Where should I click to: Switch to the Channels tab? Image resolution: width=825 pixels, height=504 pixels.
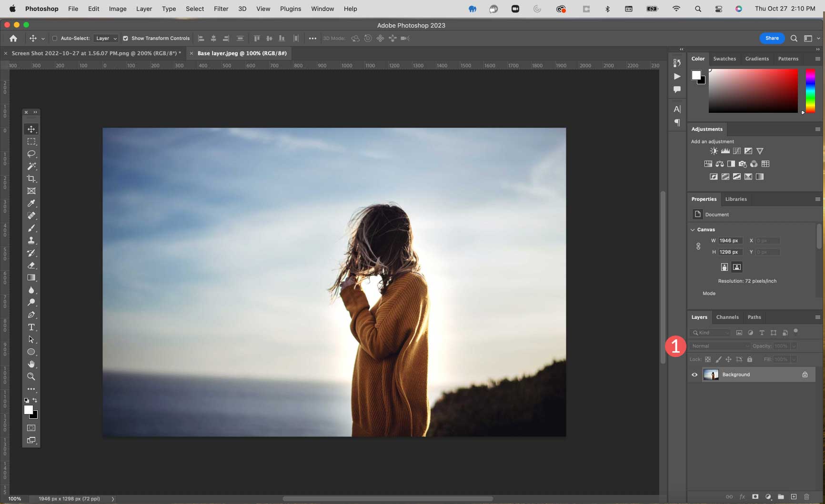(x=727, y=317)
